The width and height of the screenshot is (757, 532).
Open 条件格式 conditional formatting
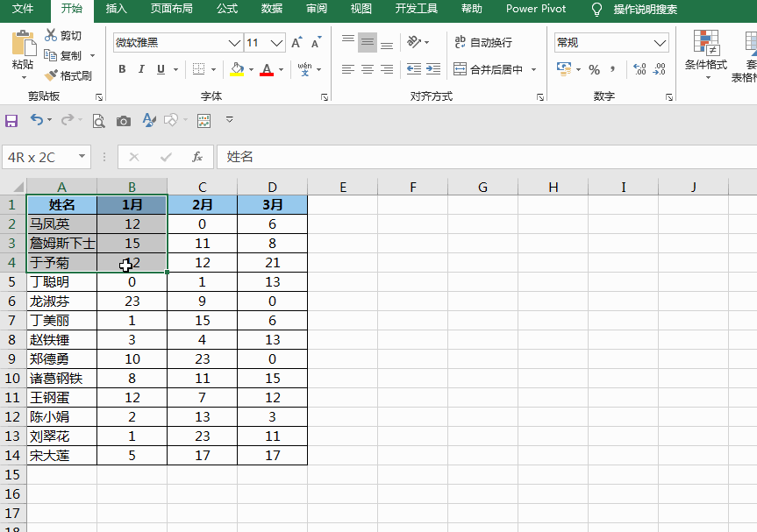click(x=706, y=55)
